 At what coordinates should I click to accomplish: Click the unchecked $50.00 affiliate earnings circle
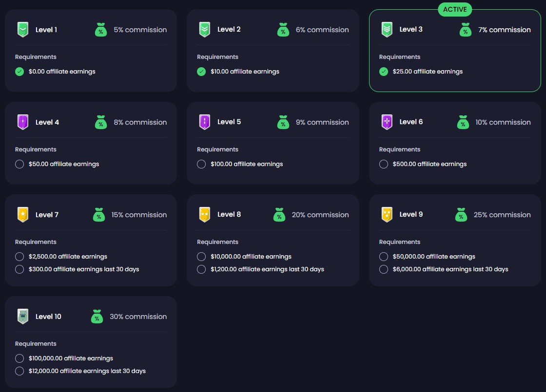(x=19, y=164)
